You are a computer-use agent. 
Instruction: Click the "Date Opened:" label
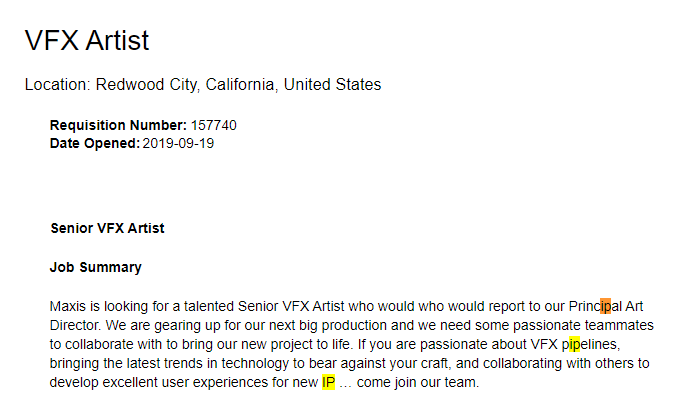(95, 143)
